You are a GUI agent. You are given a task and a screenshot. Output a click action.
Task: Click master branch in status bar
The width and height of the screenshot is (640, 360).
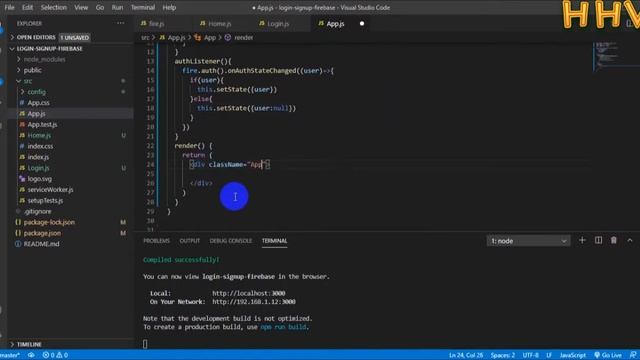coord(10,355)
